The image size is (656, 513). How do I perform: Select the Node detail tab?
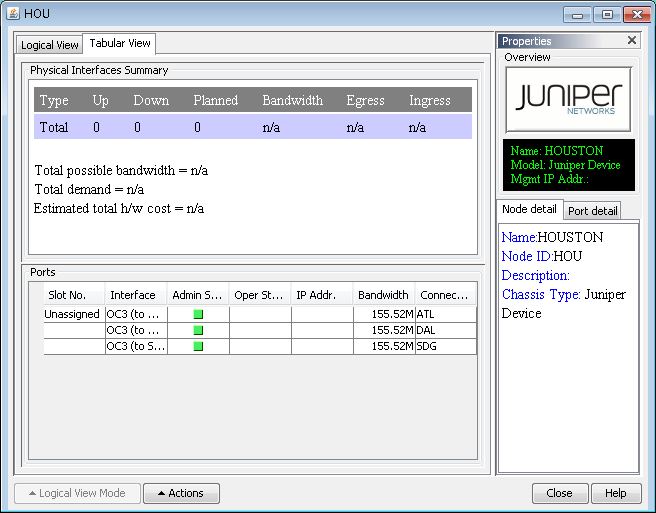[x=529, y=209]
